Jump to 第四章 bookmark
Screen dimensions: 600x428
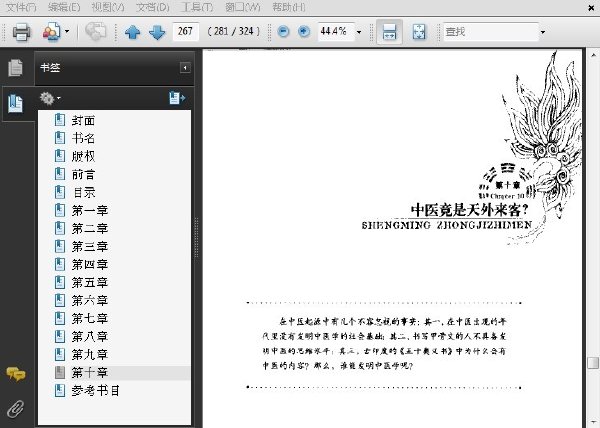click(x=90, y=264)
